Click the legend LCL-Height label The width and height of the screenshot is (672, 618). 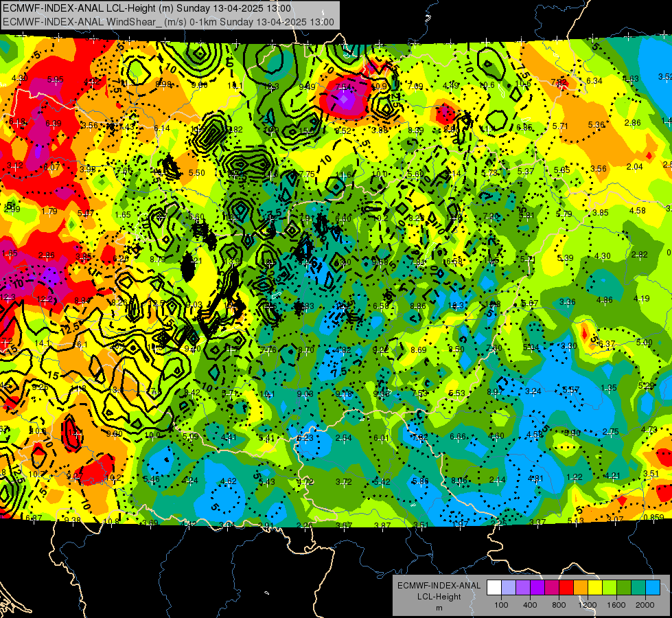pyautogui.click(x=439, y=597)
